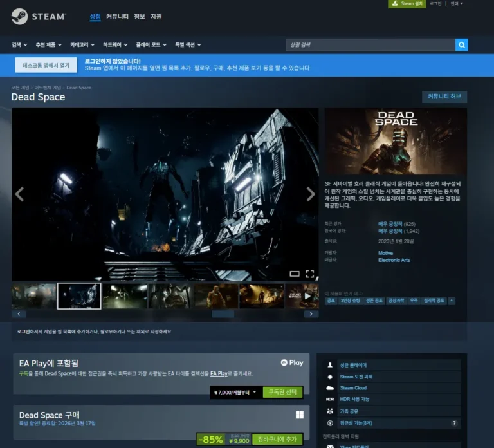Switch media viewer to theater mode
The height and width of the screenshot is (448, 494).
(x=295, y=274)
